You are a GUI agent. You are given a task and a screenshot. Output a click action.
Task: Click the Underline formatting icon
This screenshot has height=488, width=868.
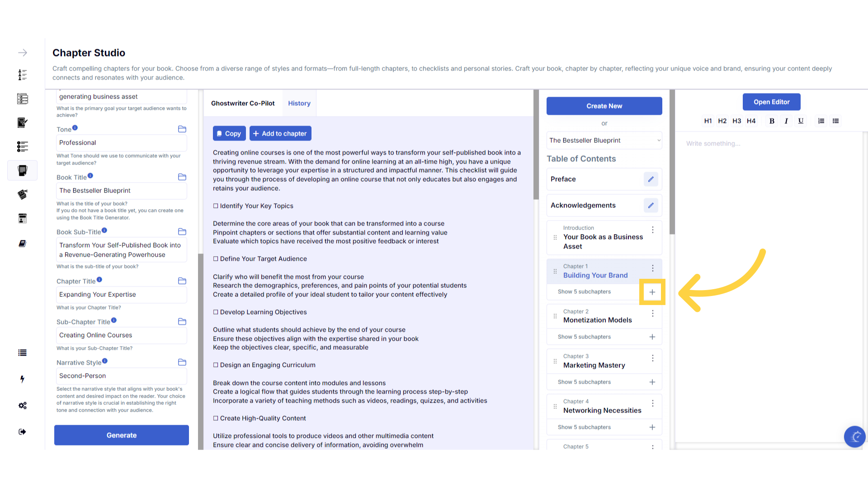click(801, 121)
